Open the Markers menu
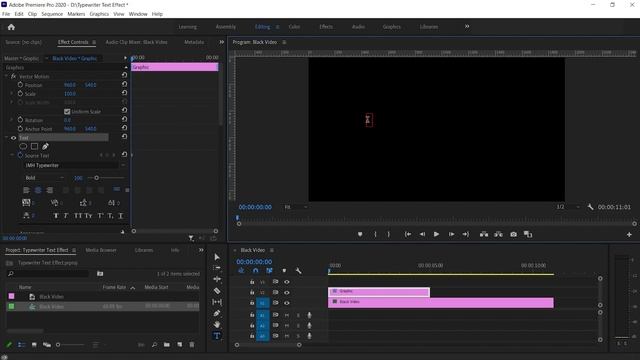 [x=76, y=14]
